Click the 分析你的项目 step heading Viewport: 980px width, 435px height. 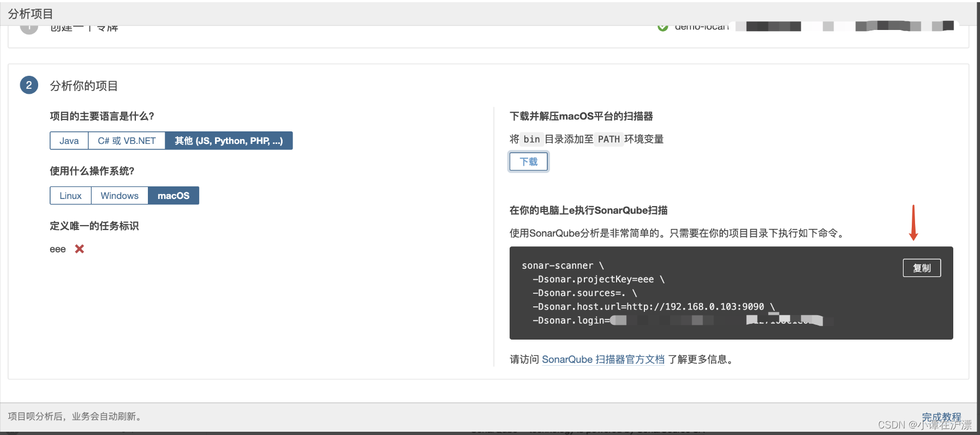coord(84,86)
